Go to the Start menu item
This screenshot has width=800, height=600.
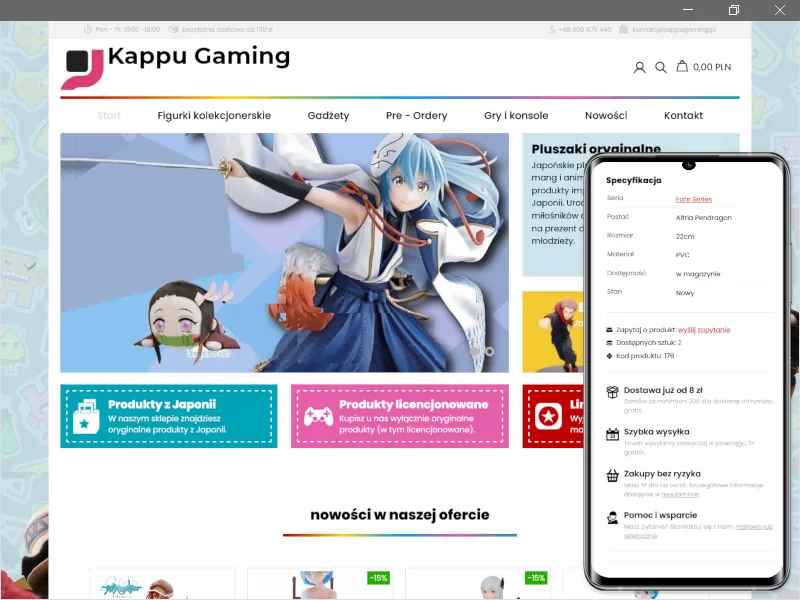click(109, 116)
